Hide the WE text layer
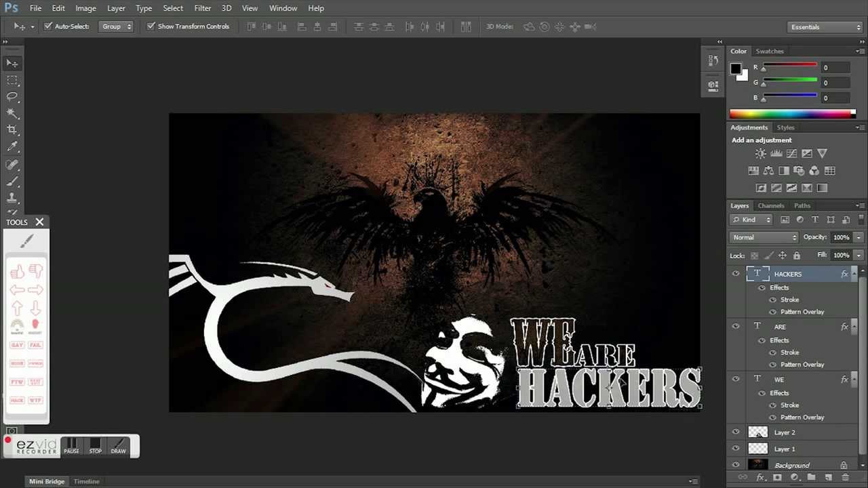The width and height of the screenshot is (868, 488). (x=736, y=380)
